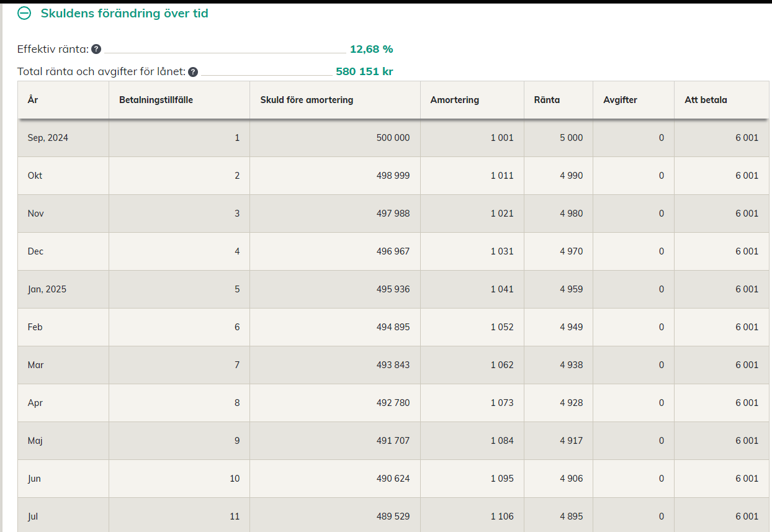Click ränta value 4 917 in Maj row
The height and width of the screenshot is (532, 772).
[x=571, y=441]
